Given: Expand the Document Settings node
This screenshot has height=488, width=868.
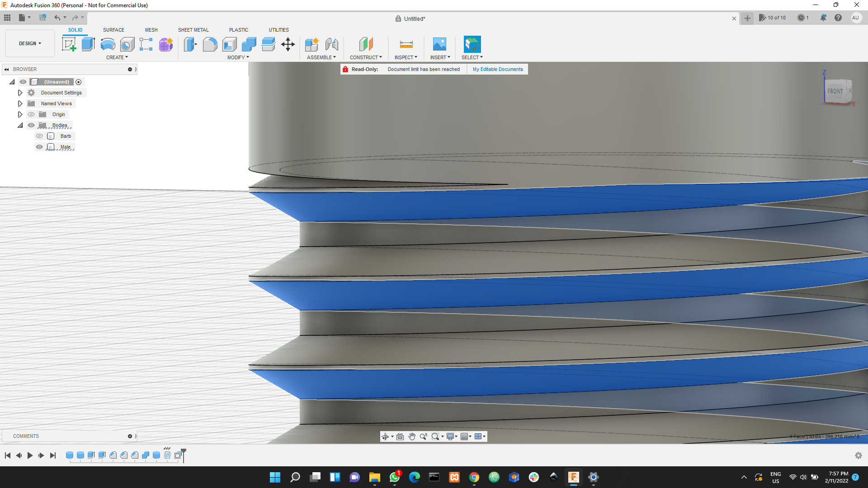Looking at the screenshot, I should [20, 92].
